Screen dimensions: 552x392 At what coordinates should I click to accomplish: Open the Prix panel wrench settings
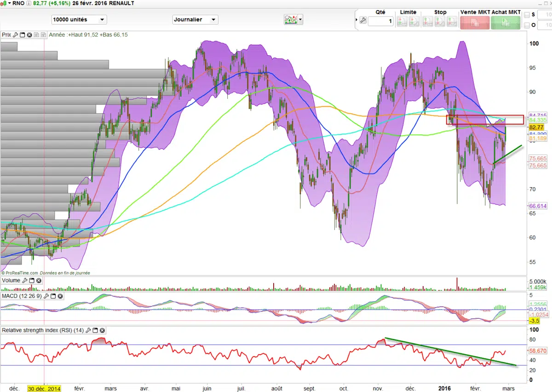[16, 35]
